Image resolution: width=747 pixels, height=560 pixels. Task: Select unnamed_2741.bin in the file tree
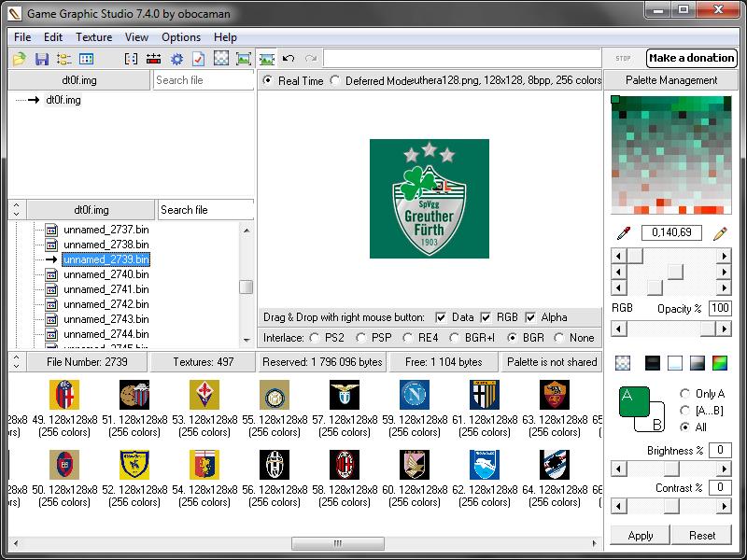(x=106, y=289)
